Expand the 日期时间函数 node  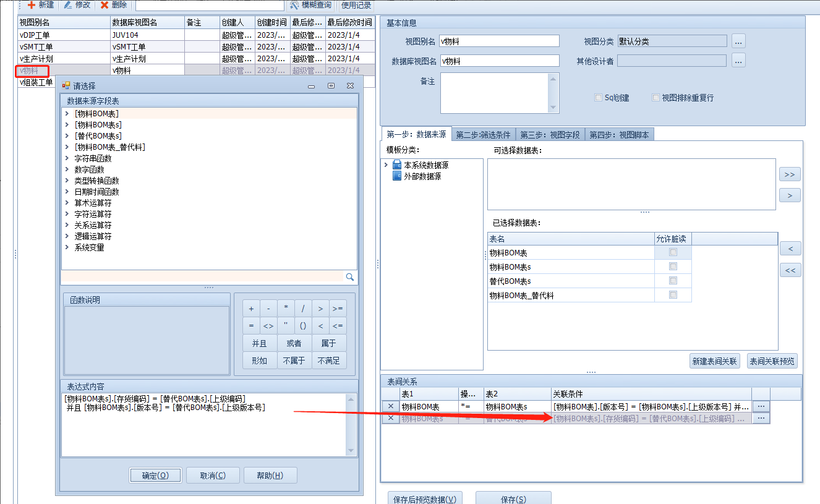(67, 192)
